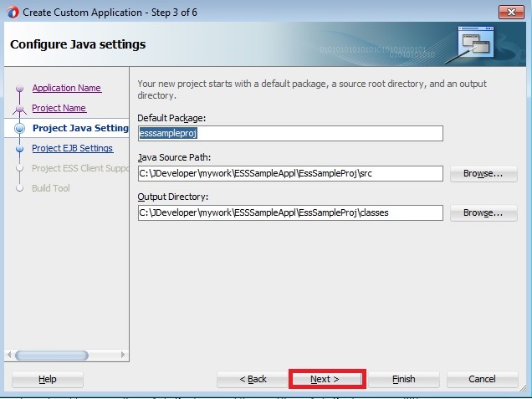Open Help for this wizard
The height and width of the screenshot is (399, 532).
(x=48, y=379)
